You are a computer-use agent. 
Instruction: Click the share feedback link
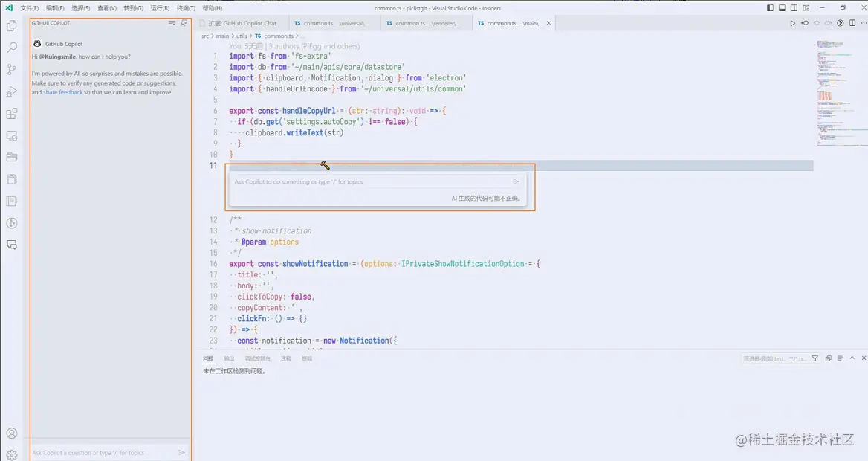pos(63,92)
